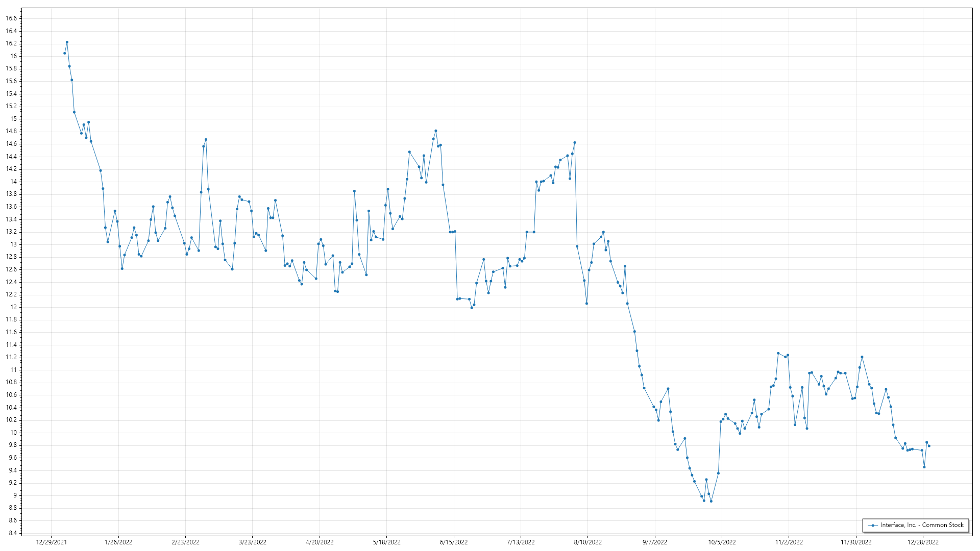Click the 9/7/2022 x-axis label

pos(655,542)
